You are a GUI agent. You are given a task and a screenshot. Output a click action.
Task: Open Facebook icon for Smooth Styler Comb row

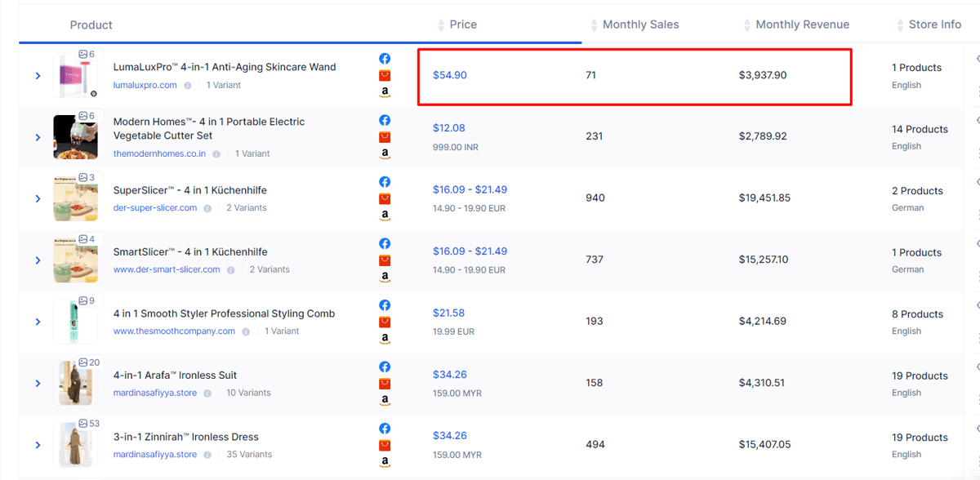click(x=385, y=305)
